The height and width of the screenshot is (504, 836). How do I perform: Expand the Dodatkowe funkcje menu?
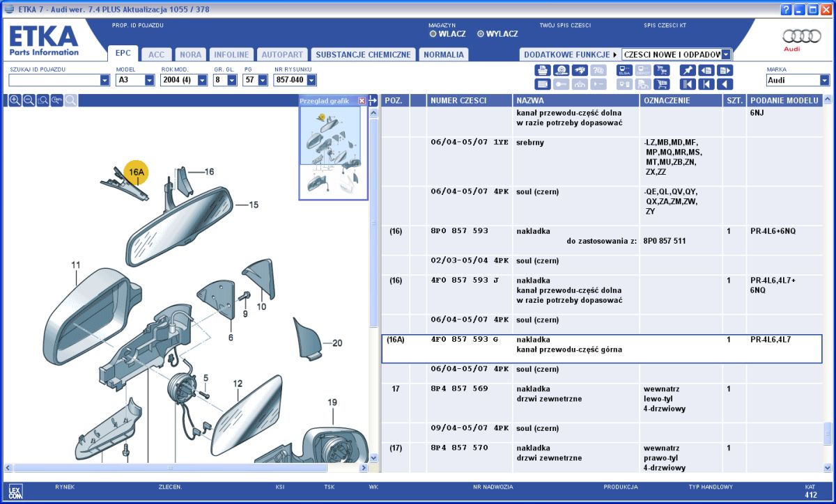[x=569, y=54]
